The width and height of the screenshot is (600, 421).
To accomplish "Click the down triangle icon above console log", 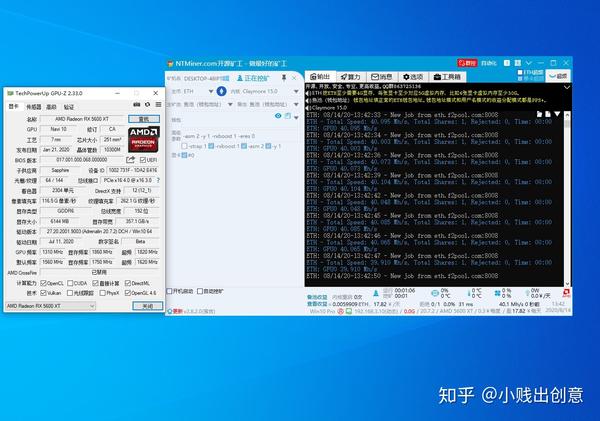I will click(557, 114).
